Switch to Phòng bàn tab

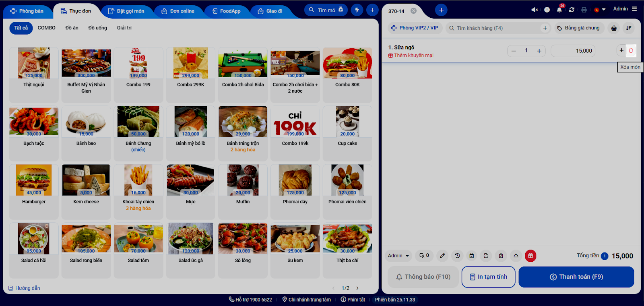pos(27,11)
